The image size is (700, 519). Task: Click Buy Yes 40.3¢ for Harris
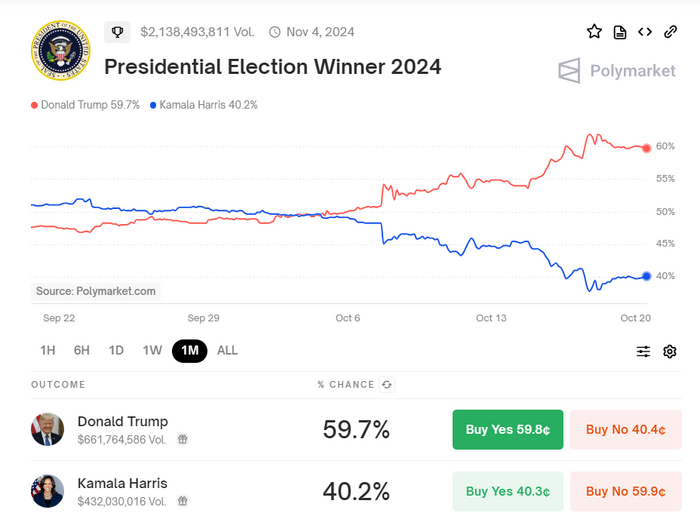point(507,491)
